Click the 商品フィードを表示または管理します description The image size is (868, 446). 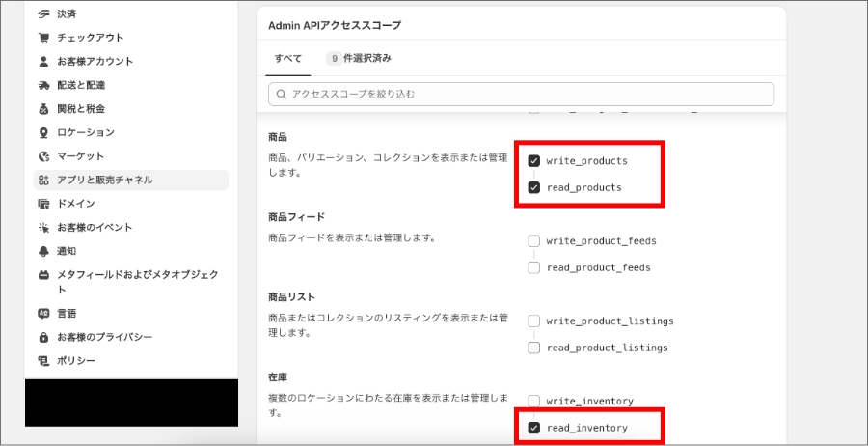click(353, 238)
